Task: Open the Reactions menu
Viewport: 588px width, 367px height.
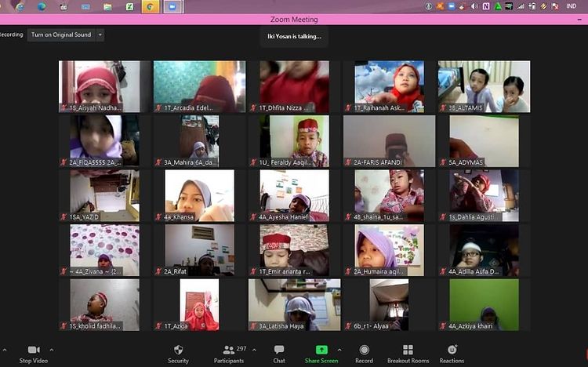Action: (x=452, y=350)
